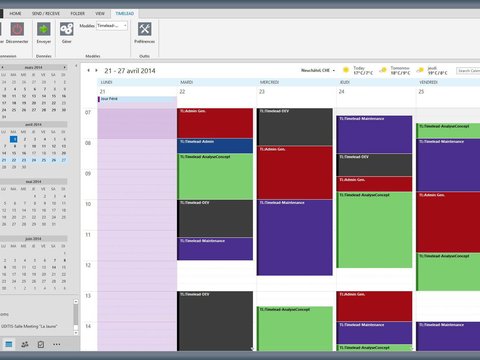Go to previous week arrow
Image resolution: width=480 pixels, height=360 pixels.
pos(88,70)
